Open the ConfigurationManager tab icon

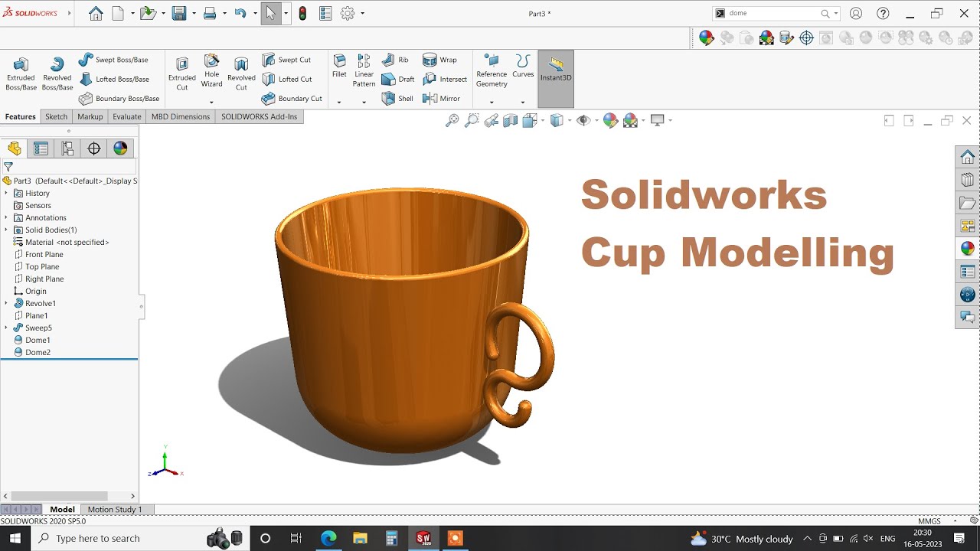click(67, 148)
